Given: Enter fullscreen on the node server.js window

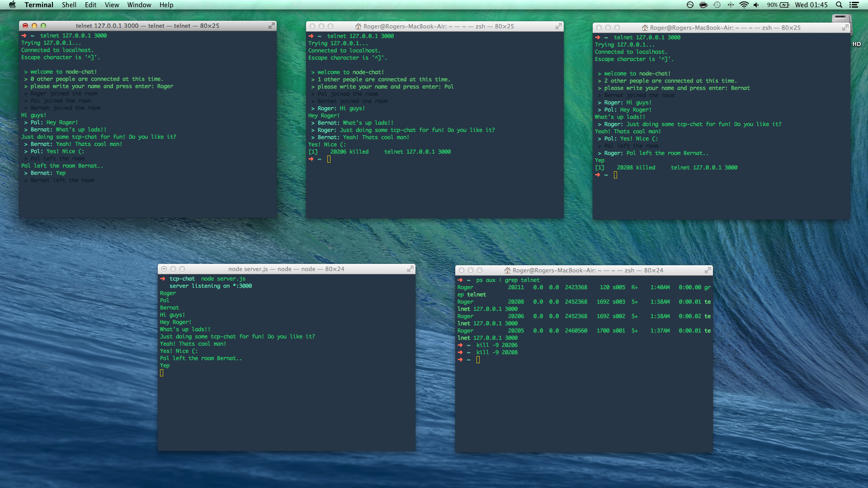Looking at the screenshot, I should (410, 269).
